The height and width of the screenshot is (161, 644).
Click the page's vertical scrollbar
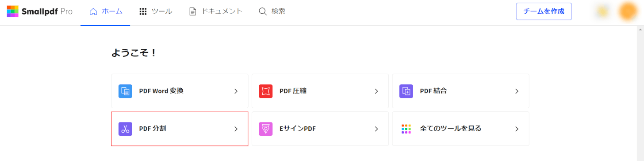[640, 93]
